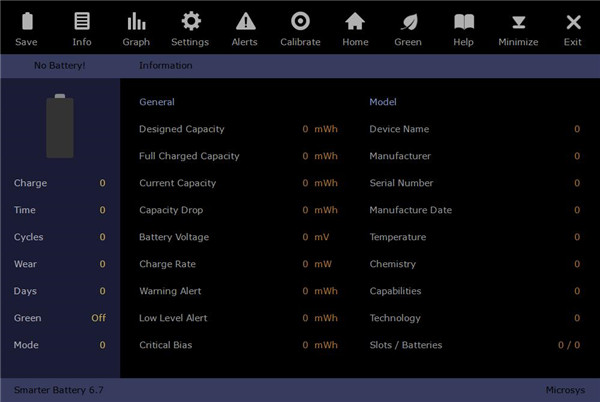Click the large empty battery graphic
600x402 pixels.
pos(60,126)
